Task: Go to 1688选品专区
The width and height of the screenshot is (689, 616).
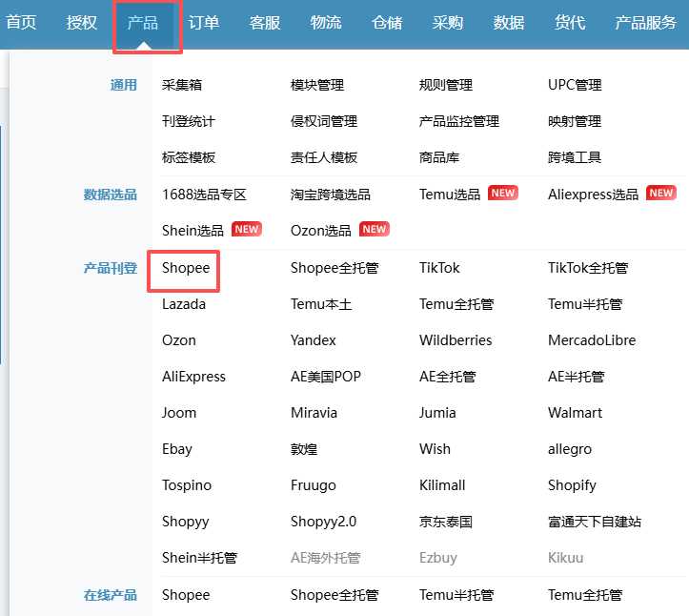Action: pyautogui.click(x=204, y=195)
